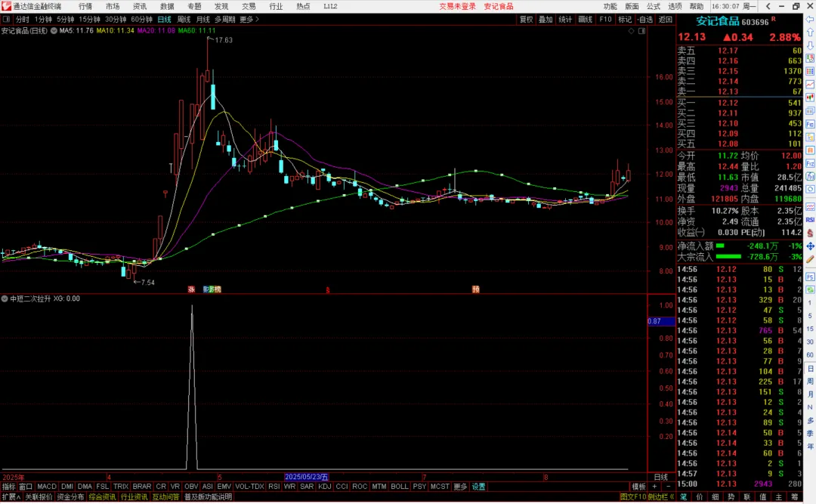Click the candlestick chart sidebar icon
816x504 pixels.
tap(810, 97)
